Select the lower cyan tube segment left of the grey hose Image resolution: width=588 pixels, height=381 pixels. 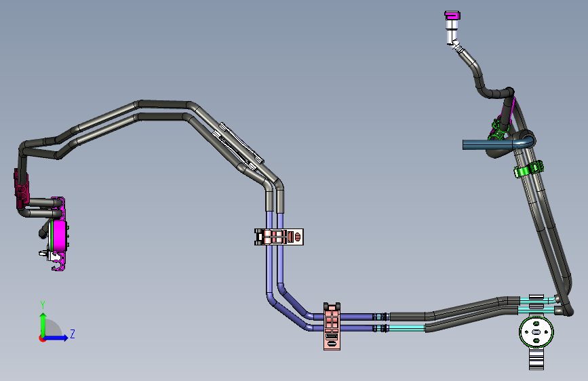point(407,327)
